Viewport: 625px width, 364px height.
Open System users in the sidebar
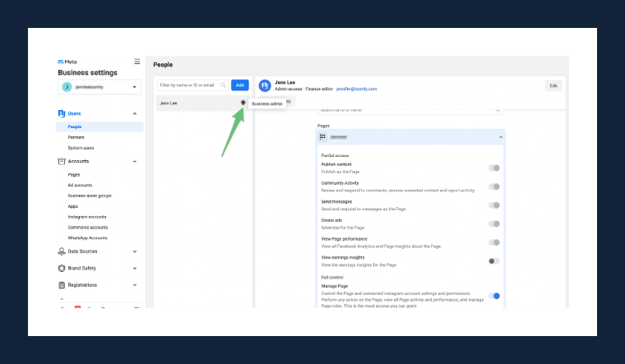pyautogui.click(x=81, y=148)
